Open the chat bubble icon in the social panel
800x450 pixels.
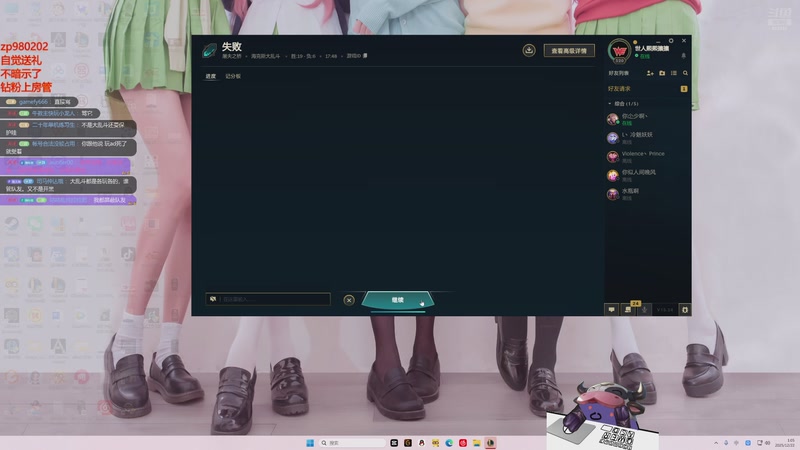click(612, 310)
